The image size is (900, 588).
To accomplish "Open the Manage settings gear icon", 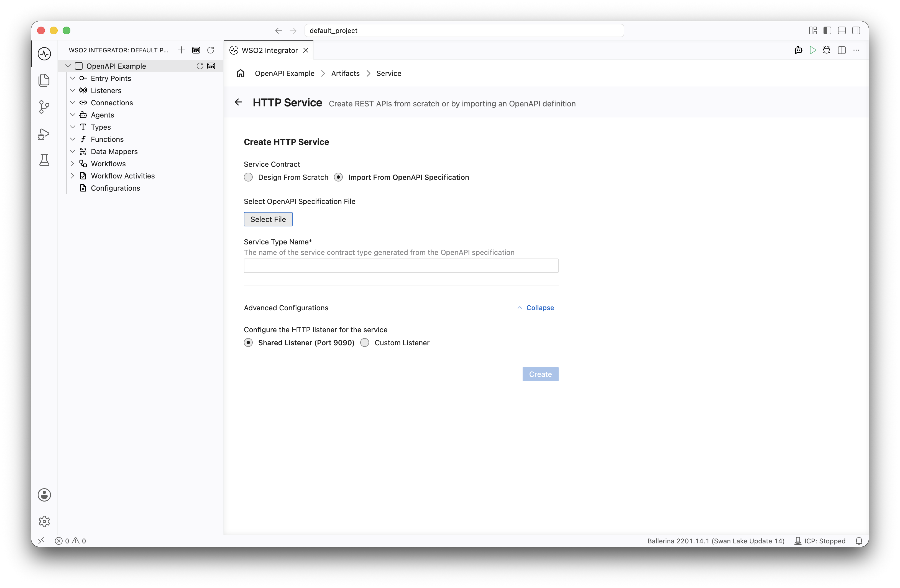I will tap(44, 521).
